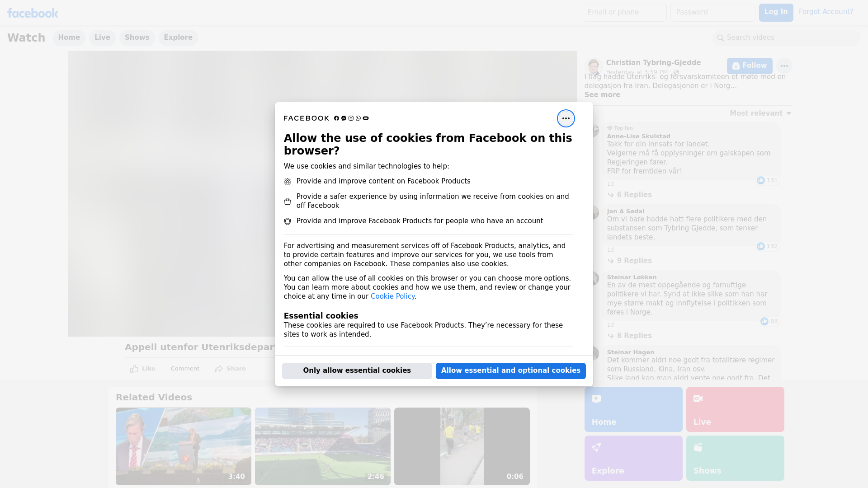Open the pink Live tile
The image size is (868, 488).
coord(735,409)
